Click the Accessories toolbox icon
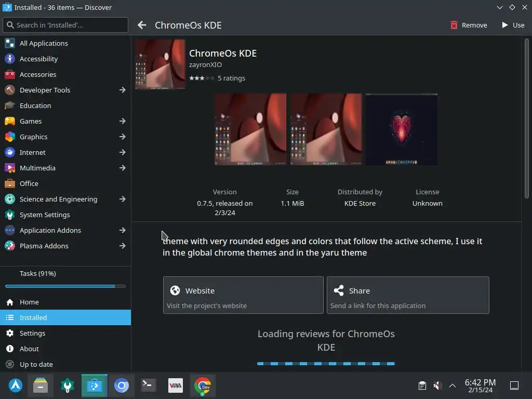Screen dimensions: 532x399 (x=10, y=74)
